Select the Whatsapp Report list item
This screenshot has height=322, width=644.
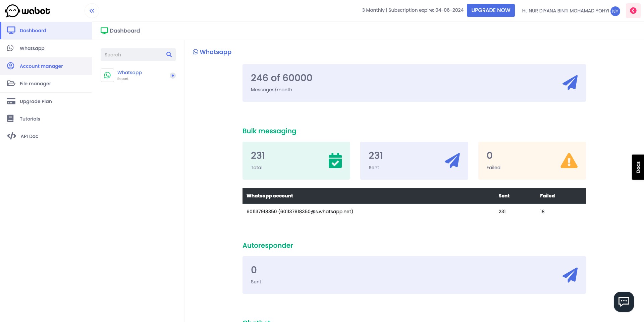(138, 75)
